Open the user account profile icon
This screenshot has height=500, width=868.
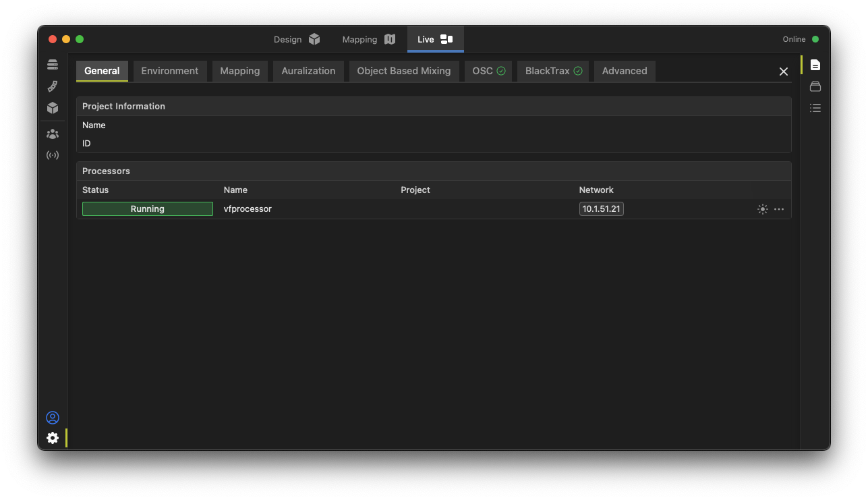click(x=53, y=418)
